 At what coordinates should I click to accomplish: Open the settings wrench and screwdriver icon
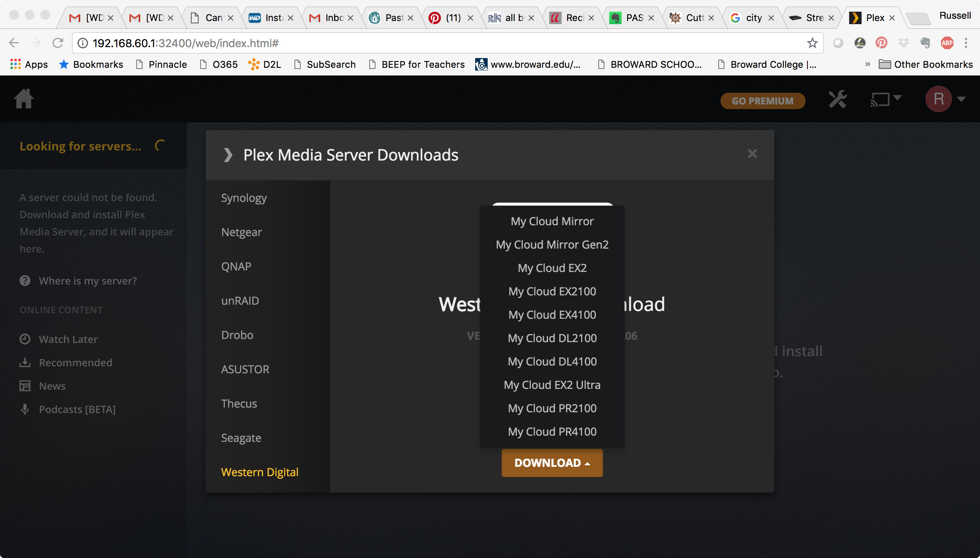837,99
